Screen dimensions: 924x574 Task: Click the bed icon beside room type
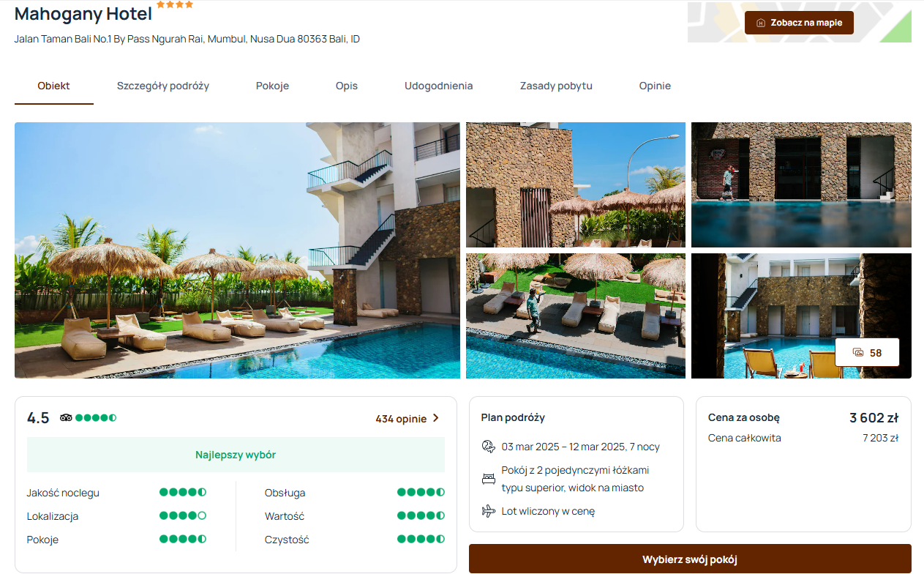(489, 479)
